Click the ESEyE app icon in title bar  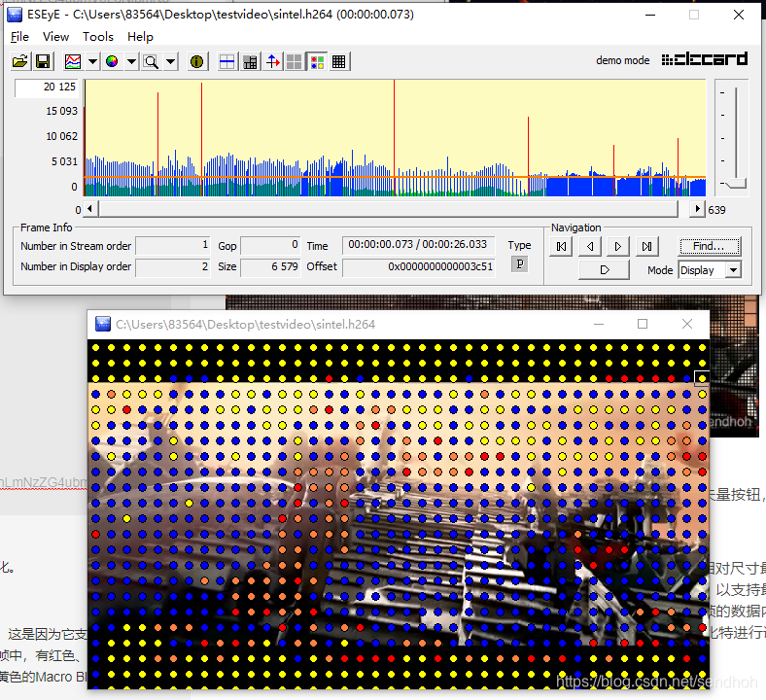click(x=15, y=15)
